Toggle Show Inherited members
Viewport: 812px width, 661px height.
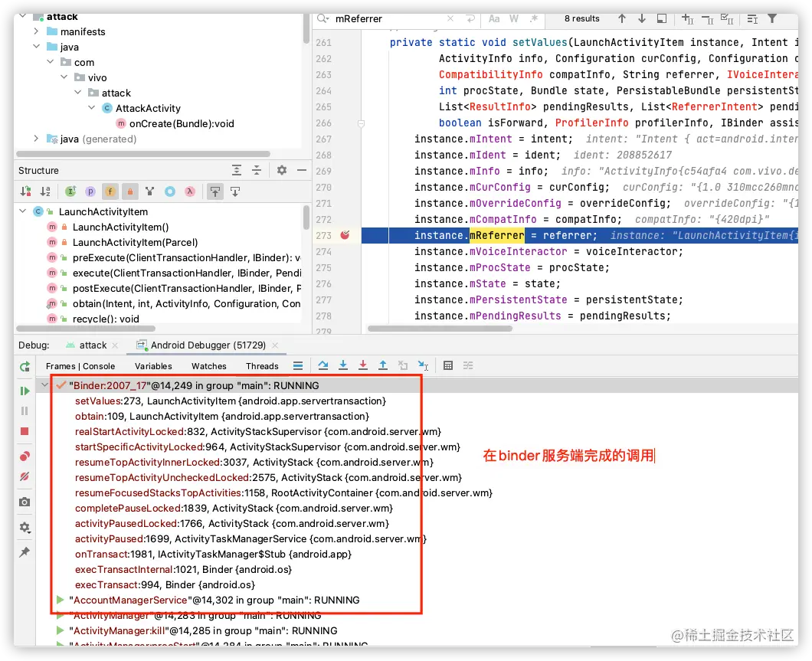click(x=70, y=191)
